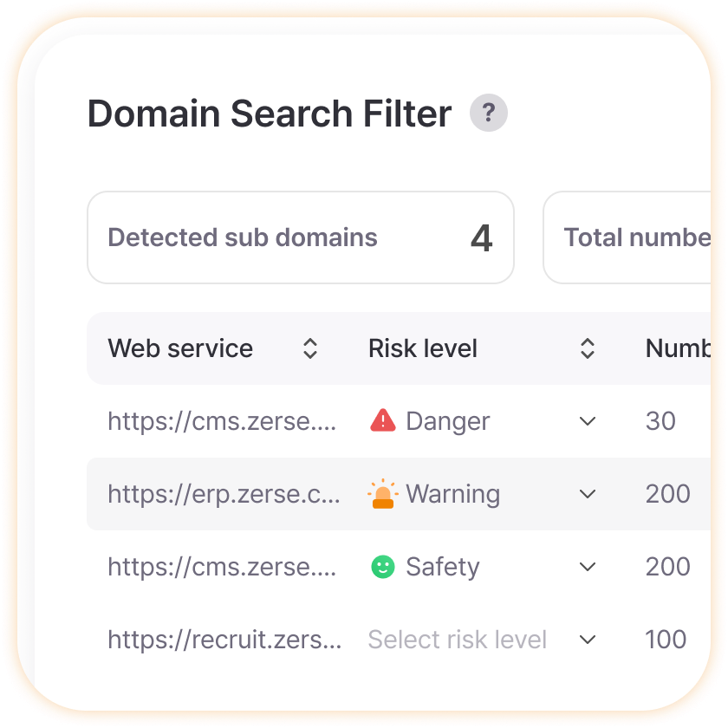Sort by Web service column arrows
This screenshot has width=728, height=728.
[x=310, y=348]
